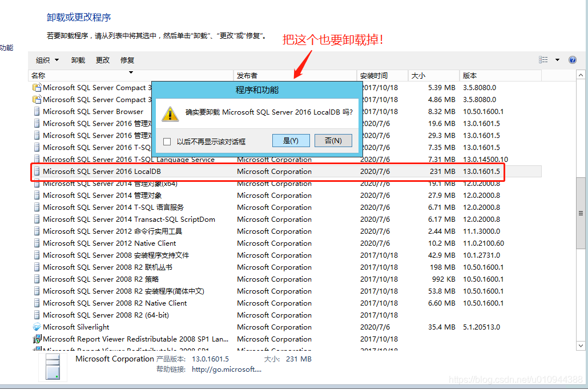
Task: Click icon of SQL Server 2014 管理对象 27.9 MB
Action: [x=37, y=196]
